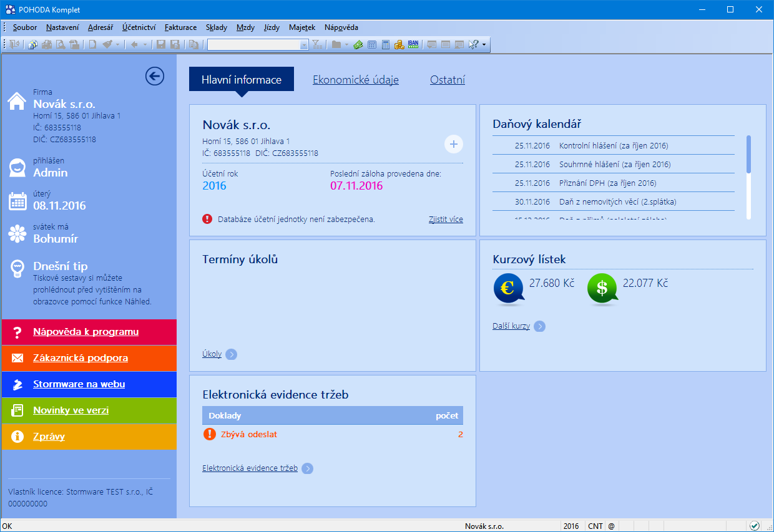Open the Fakturace menu
This screenshot has height=532, width=774.
tap(180, 27)
